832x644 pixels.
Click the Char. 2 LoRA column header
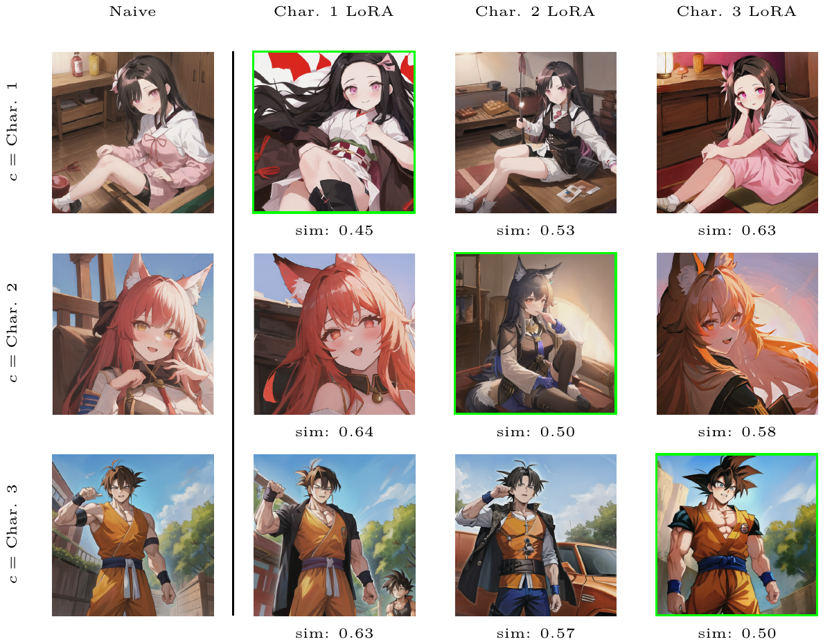tap(536, 12)
